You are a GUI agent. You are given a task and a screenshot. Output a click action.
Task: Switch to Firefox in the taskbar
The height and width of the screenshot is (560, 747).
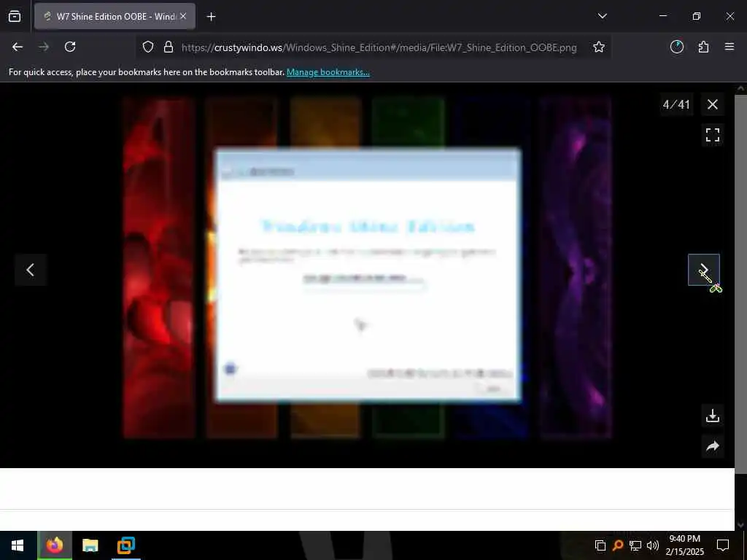click(x=54, y=545)
